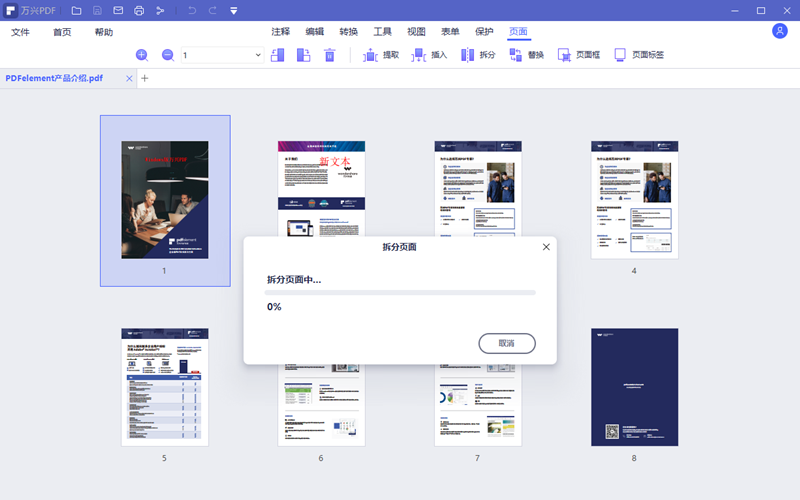Open the 页面框 (page box) tool
The width and height of the screenshot is (800, 500).
[579, 55]
